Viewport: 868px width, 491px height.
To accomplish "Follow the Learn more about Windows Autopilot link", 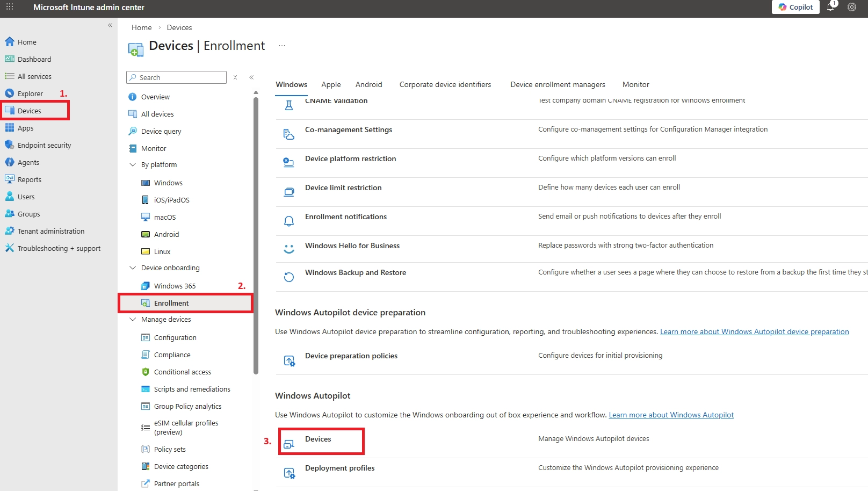I will [x=671, y=415].
